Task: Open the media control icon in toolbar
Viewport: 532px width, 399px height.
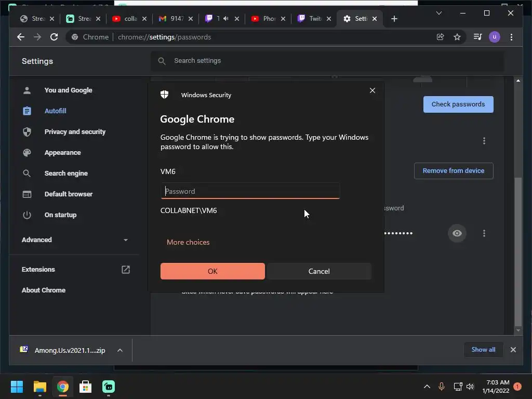Action: pos(478,37)
